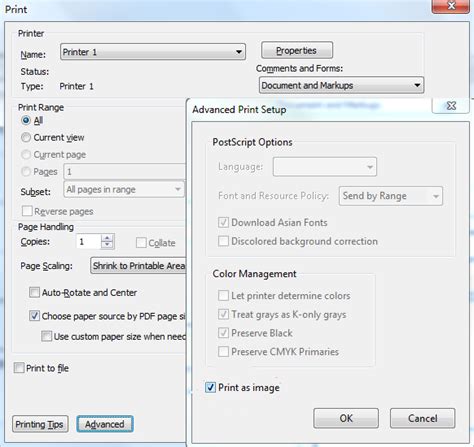Toggle Discolored background correction checkbox
The image size is (474, 447).
(223, 241)
